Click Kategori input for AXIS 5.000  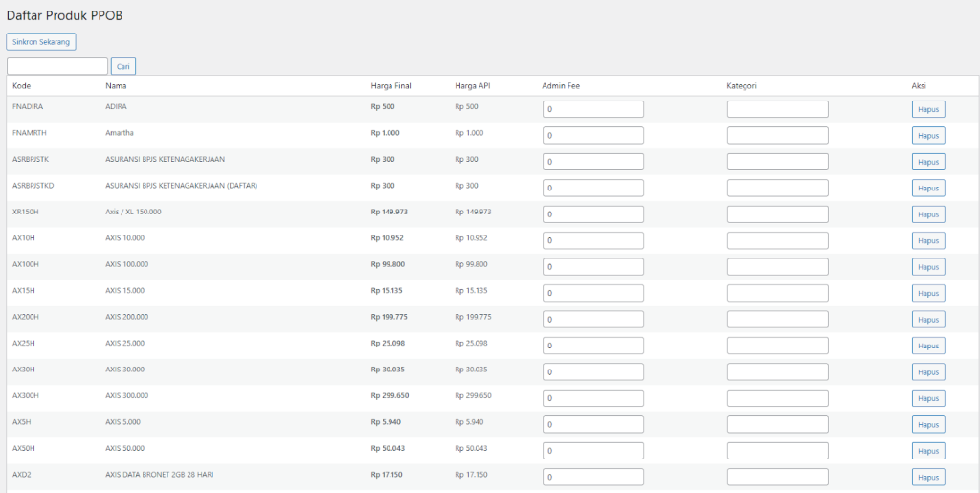coord(777,424)
